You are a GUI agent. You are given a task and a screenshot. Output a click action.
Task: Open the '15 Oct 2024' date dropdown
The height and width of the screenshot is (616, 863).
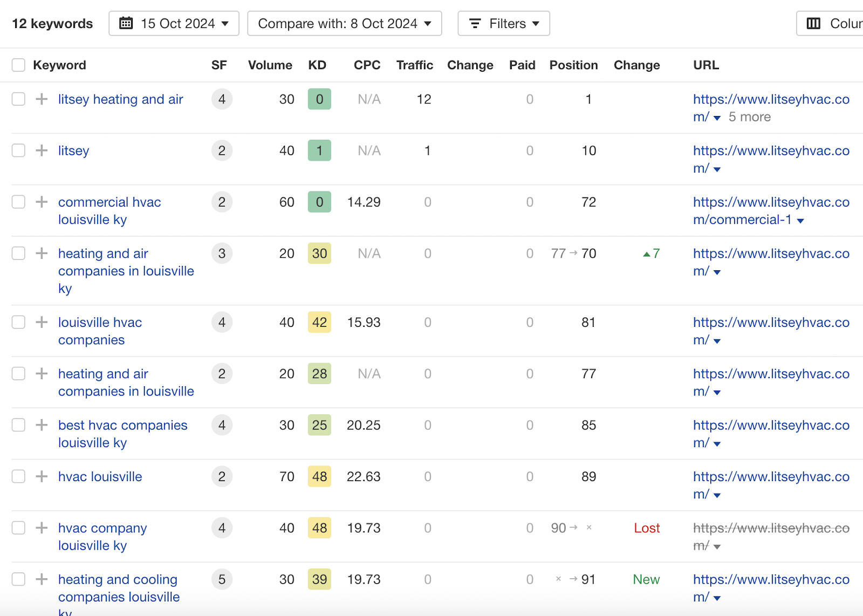[174, 24]
